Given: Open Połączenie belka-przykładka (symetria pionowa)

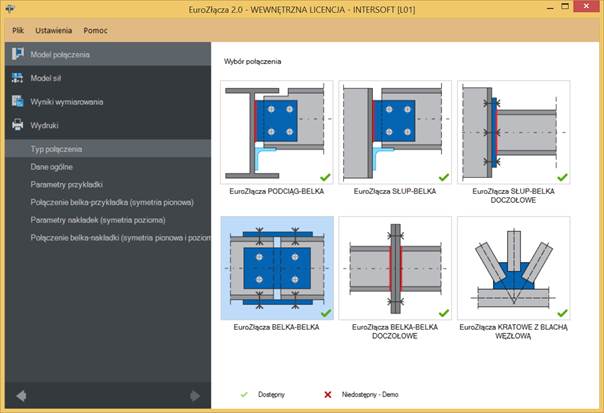Looking at the screenshot, I should (108, 202).
